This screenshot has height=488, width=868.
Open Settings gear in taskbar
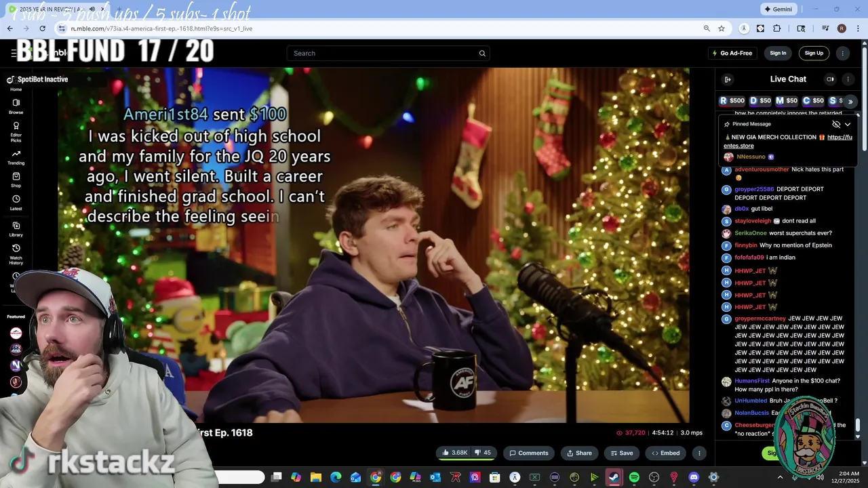pyautogui.click(x=713, y=477)
